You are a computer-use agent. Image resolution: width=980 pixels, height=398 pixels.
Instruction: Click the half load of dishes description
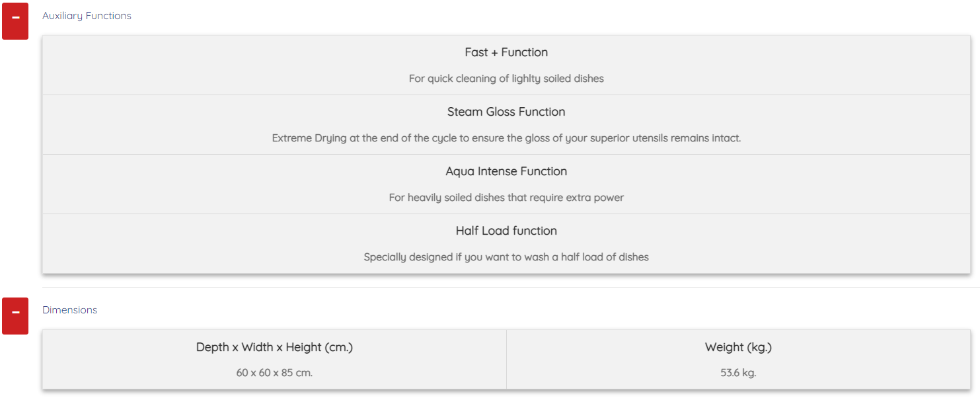click(506, 257)
